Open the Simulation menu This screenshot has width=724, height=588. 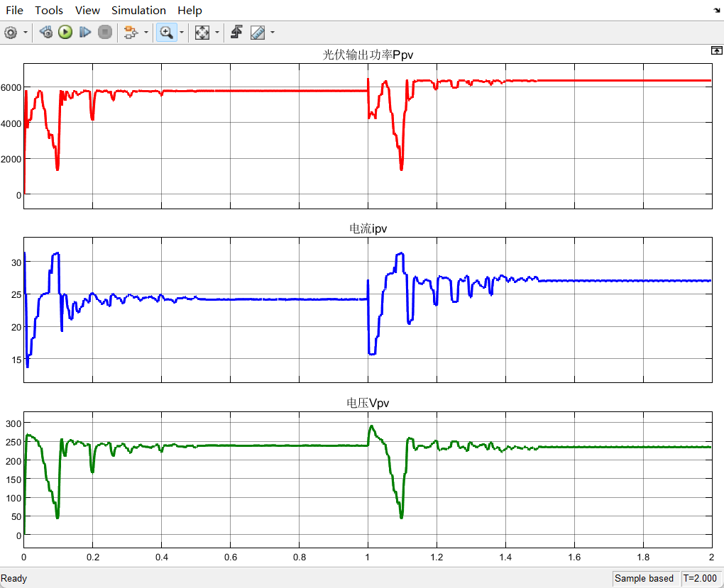(x=138, y=11)
